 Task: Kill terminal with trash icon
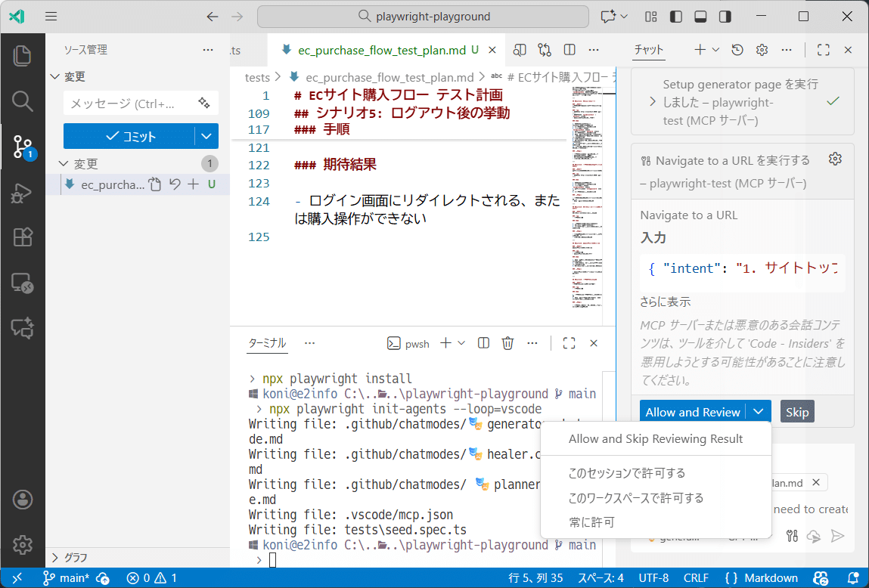[x=508, y=343]
